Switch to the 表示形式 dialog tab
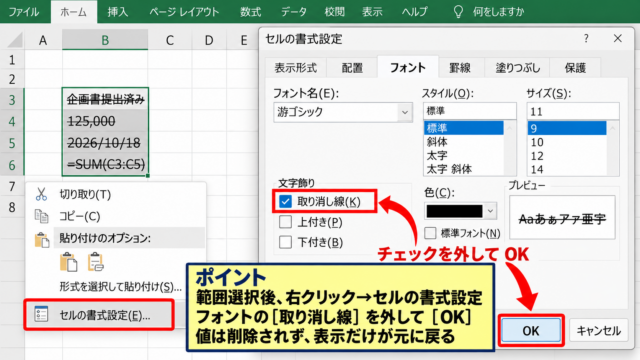Image resolution: width=640 pixels, height=360 pixels. coord(296,68)
